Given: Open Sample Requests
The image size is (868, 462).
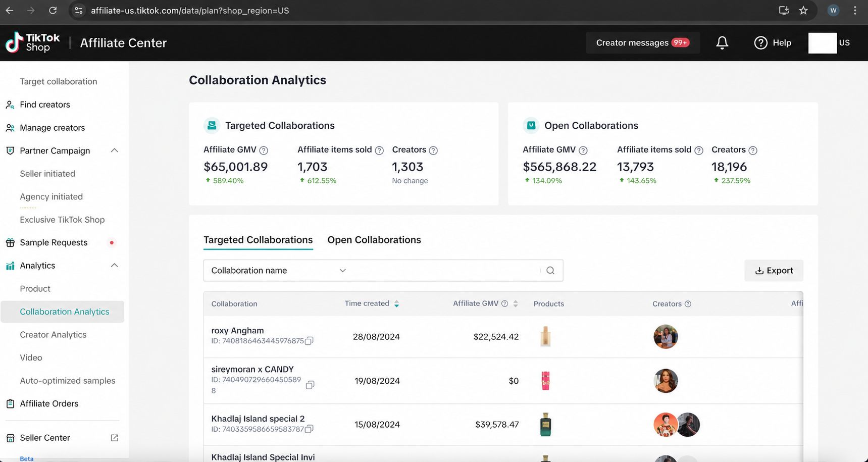Looking at the screenshot, I should click(x=54, y=243).
